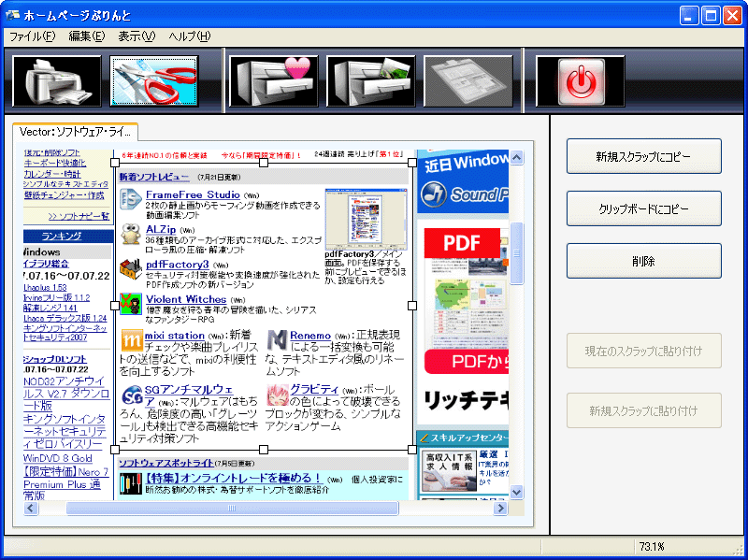Image resolution: width=748 pixels, height=560 pixels.
Task: Click 現在のスクラップに貼り付け button
Action: pos(643,351)
